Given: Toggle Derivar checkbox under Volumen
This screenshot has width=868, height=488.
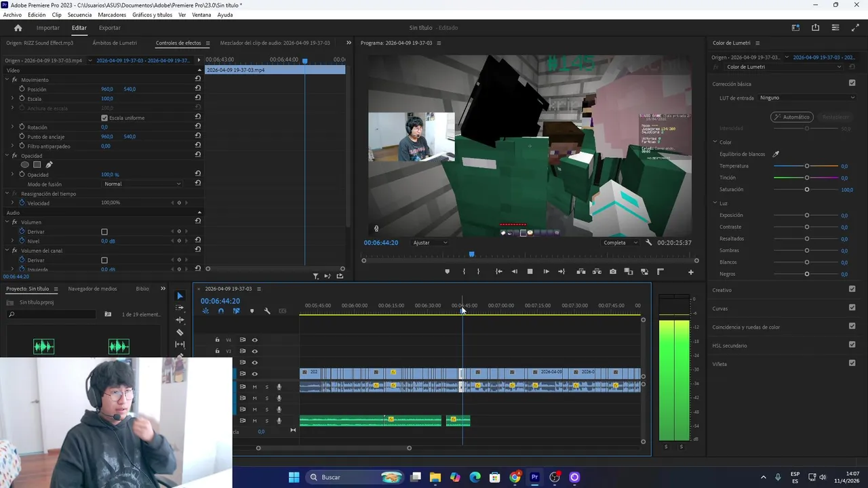Looking at the screenshot, I should (104, 232).
